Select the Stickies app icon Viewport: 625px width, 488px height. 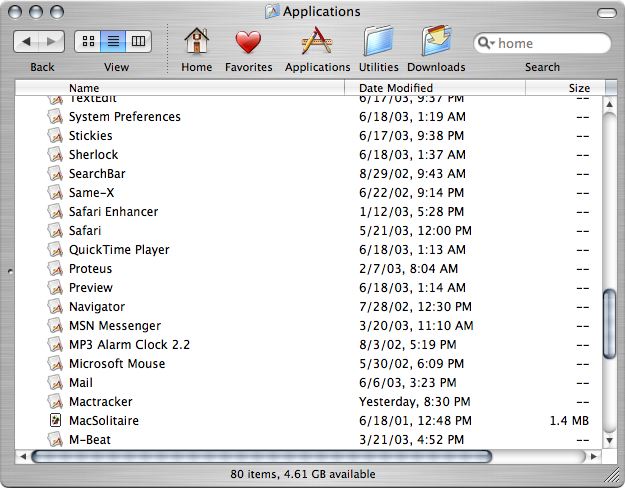[x=55, y=136]
